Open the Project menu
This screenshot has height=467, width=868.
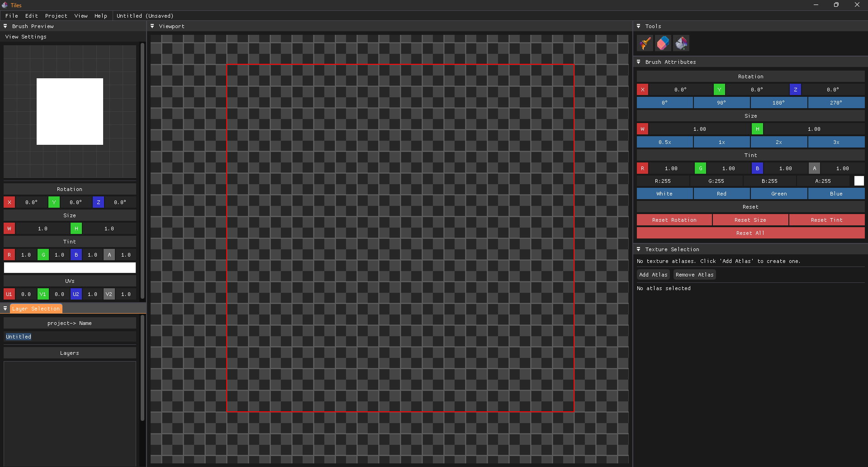(56, 15)
